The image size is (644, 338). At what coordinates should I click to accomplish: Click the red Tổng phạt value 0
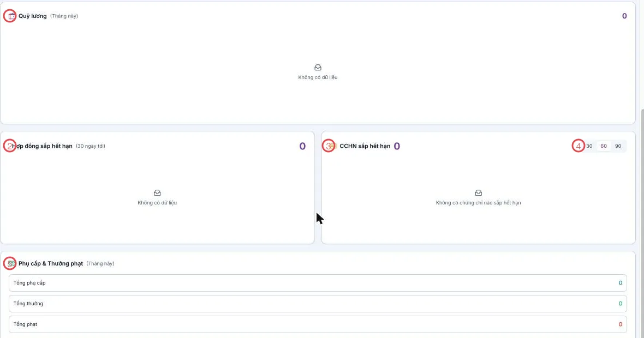point(621,324)
